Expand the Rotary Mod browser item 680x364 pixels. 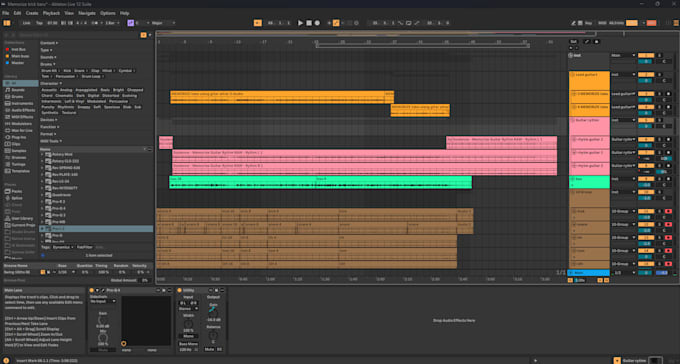(x=42, y=154)
